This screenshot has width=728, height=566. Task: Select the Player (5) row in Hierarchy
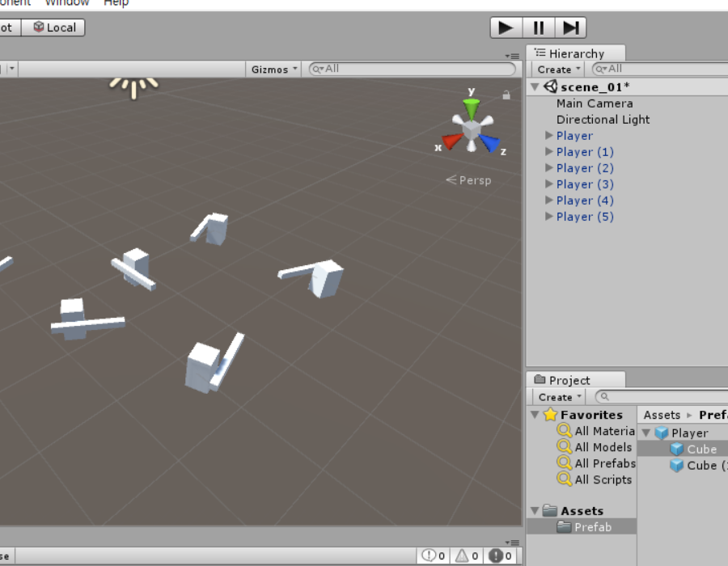coord(628,217)
